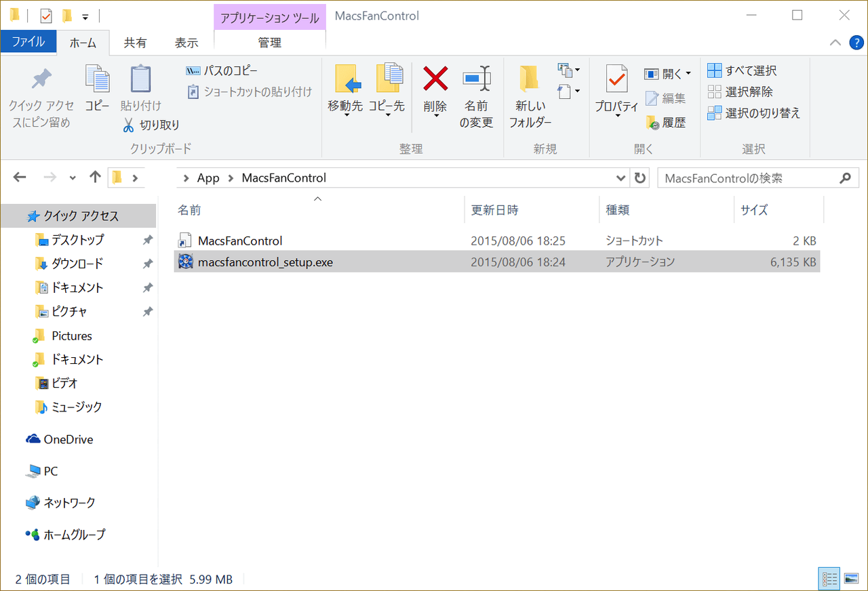Viewport: 868px width, 591px height.
Task: Collapse the ribbon with chevron
Action: (x=836, y=42)
